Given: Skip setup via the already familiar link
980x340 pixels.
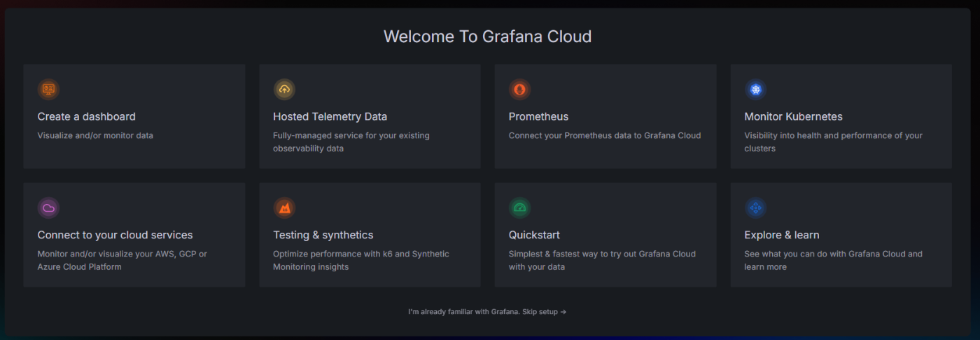Looking at the screenshot, I should coord(487,312).
